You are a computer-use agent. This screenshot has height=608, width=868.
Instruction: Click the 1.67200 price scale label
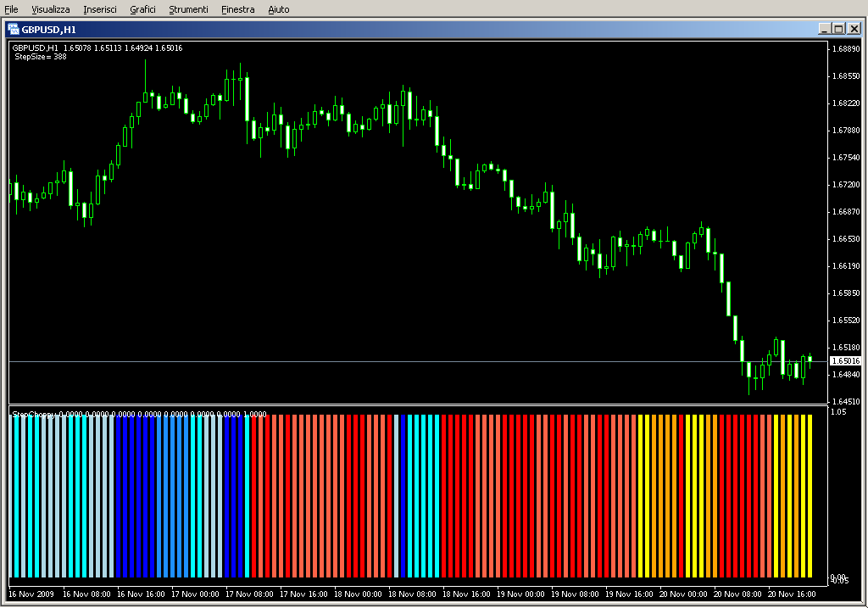(x=847, y=184)
